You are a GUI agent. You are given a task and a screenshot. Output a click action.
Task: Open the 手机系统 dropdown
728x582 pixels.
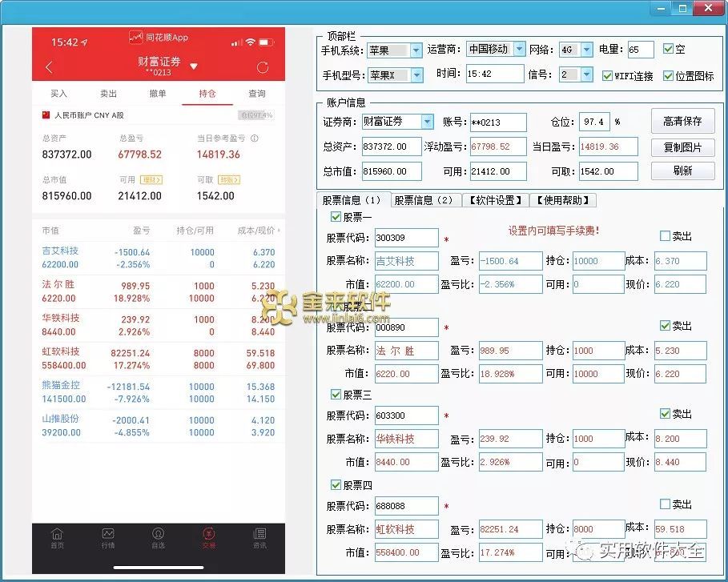coord(416,50)
